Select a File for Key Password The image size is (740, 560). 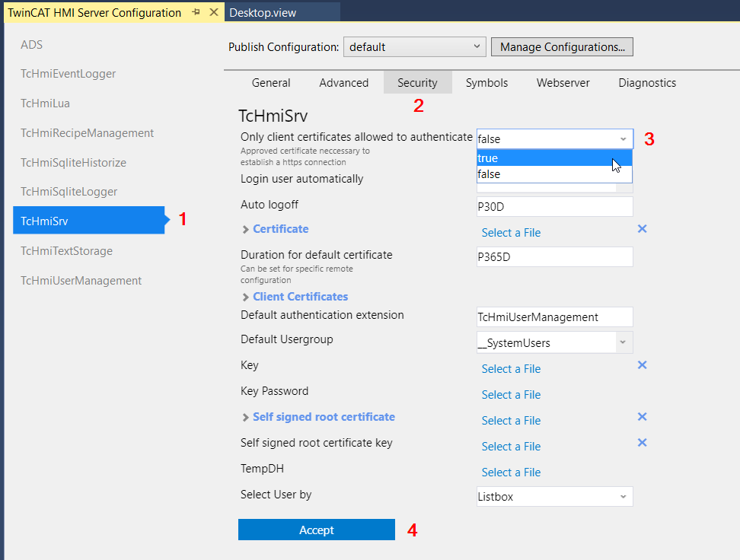pyautogui.click(x=511, y=395)
